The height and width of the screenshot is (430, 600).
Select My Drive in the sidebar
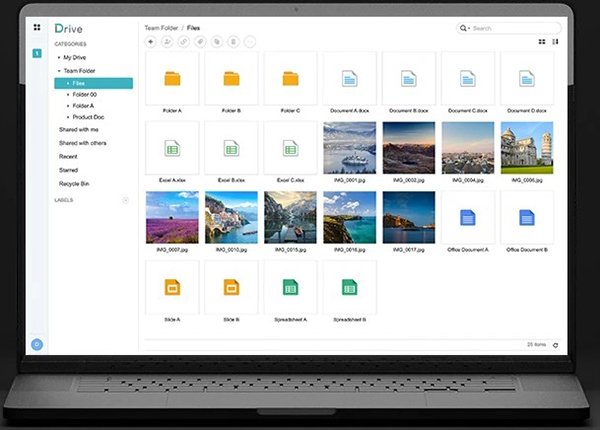(75, 57)
